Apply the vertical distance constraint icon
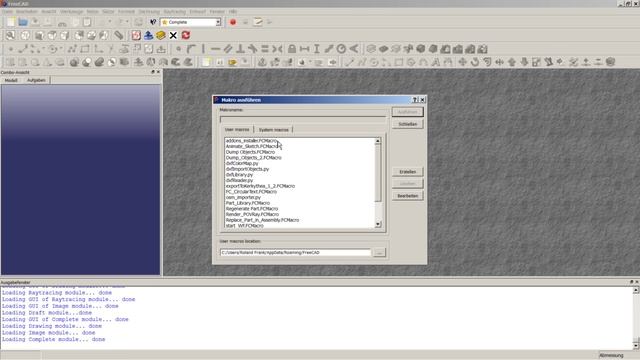Screen dimensions: 640x360 (x=317, y=49)
